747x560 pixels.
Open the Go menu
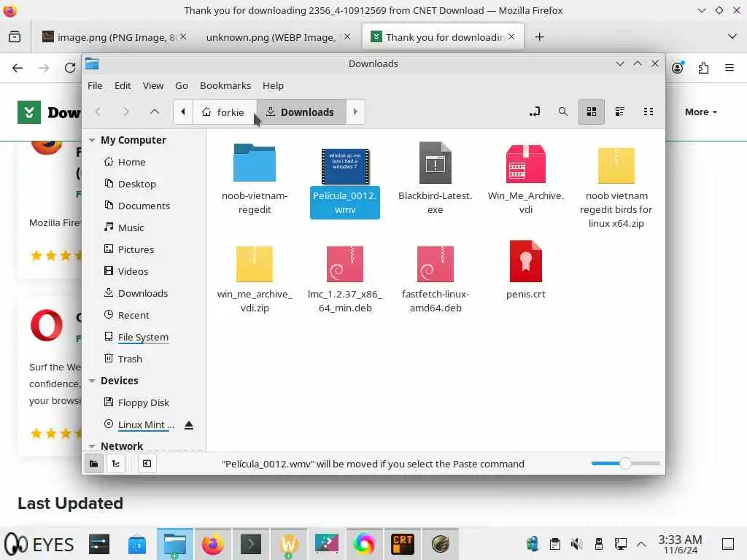(182, 86)
